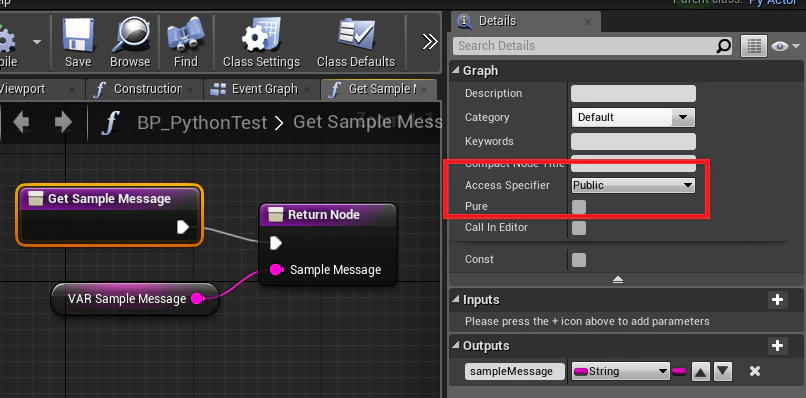Viewport: 806px width, 398px height.
Task: Open Class Defaults
Action: tap(356, 43)
